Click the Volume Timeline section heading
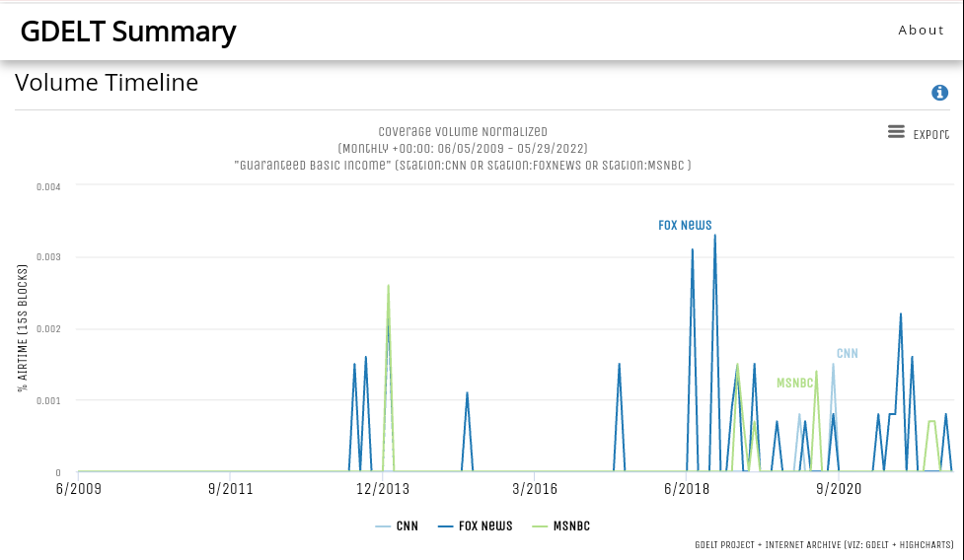This screenshot has width=964, height=560. [107, 82]
